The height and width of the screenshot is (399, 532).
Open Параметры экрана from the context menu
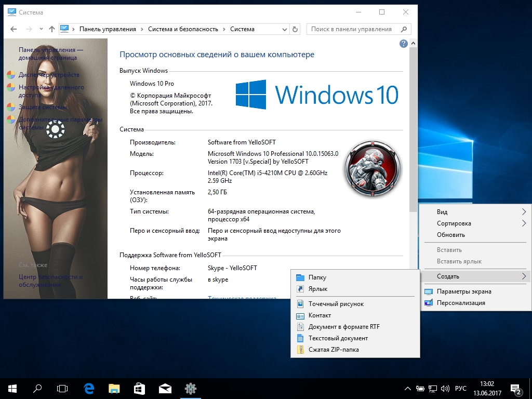(476, 291)
